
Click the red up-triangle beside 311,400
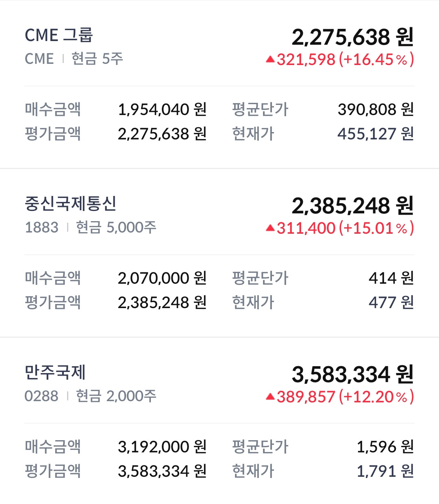(x=270, y=228)
